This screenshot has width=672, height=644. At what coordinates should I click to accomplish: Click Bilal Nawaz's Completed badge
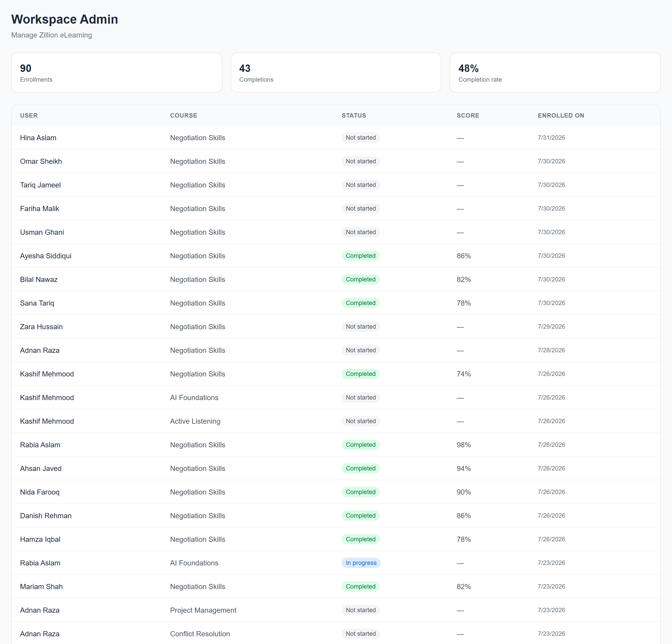click(360, 280)
